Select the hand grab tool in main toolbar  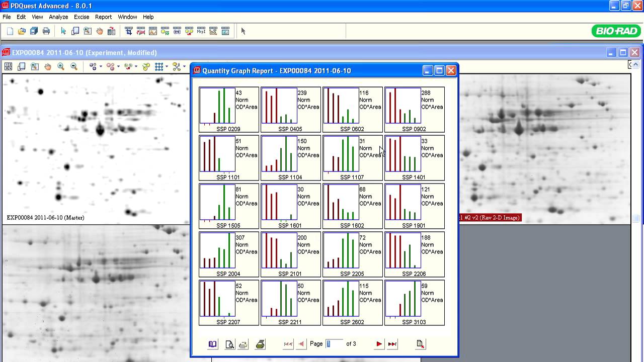100,31
